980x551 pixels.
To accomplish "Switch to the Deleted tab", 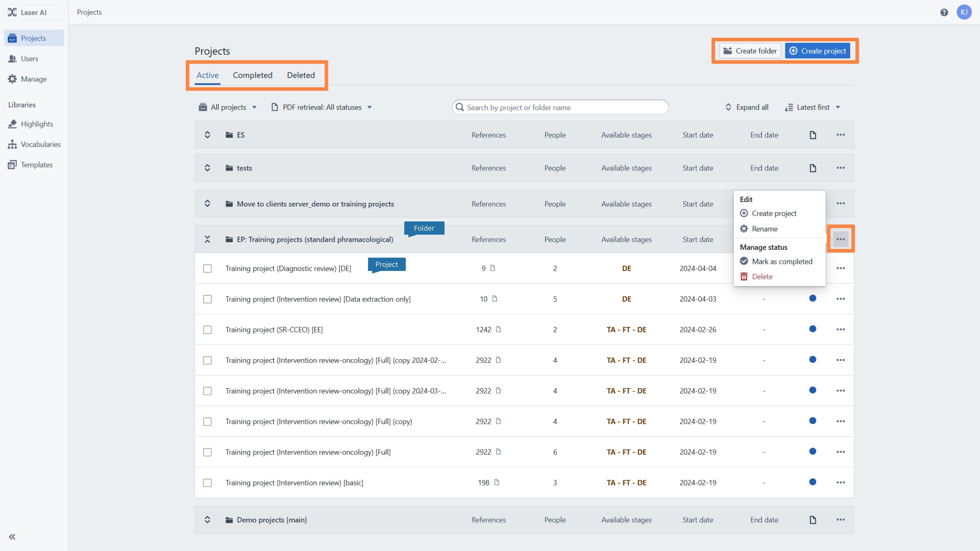I will pyautogui.click(x=301, y=75).
